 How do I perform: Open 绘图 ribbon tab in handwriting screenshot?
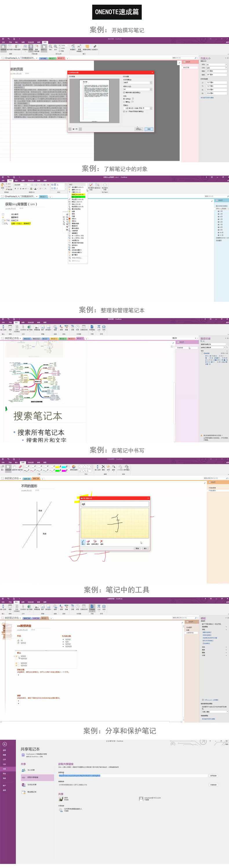pos(23,463)
